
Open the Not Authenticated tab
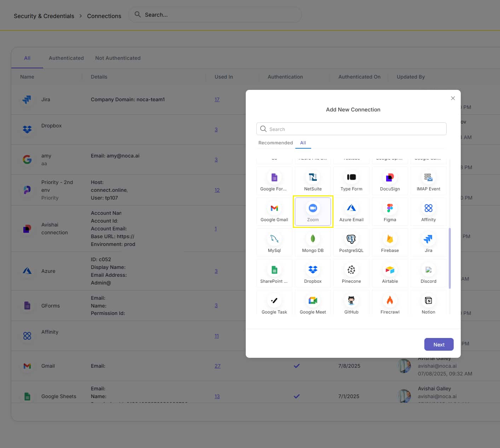click(x=118, y=58)
